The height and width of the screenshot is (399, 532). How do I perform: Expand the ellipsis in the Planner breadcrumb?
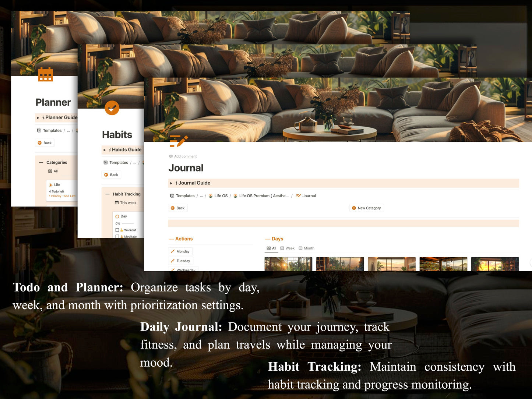pyautogui.click(x=68, y=131)
